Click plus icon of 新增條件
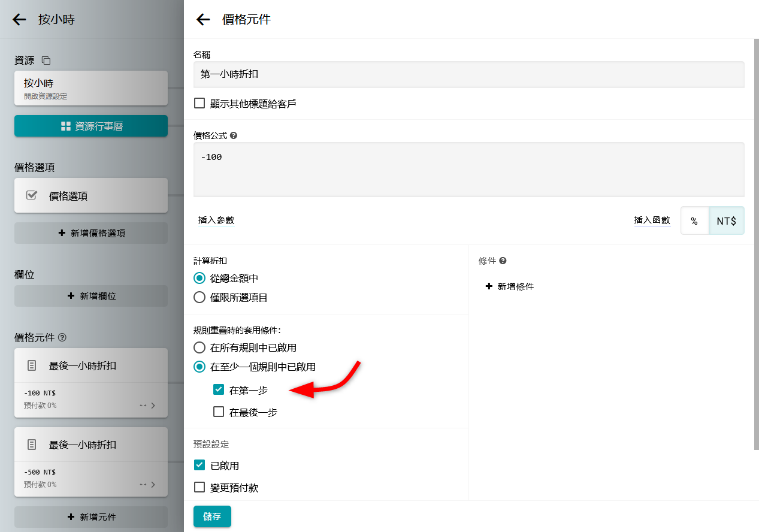This screenshot has height=532, width=759. [489, 286]
